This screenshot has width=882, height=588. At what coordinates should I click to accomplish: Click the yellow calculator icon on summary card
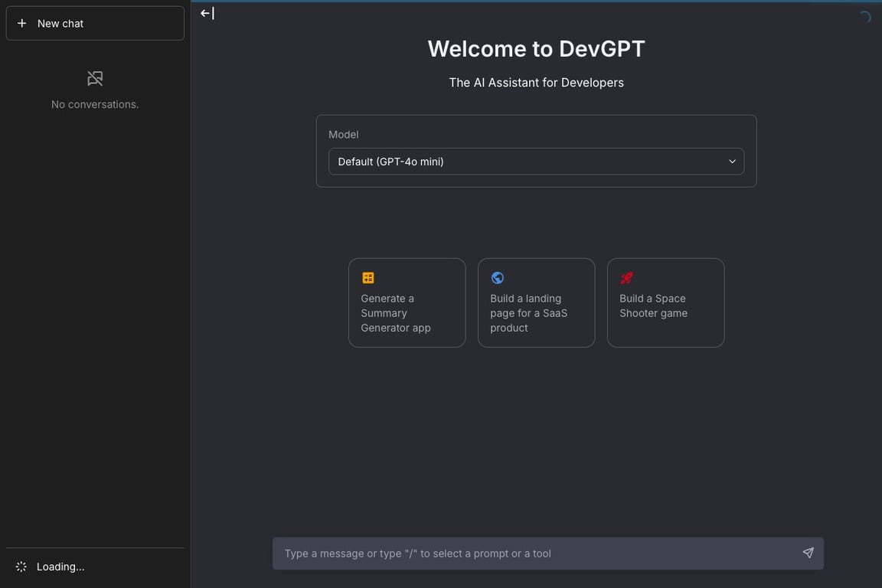click(367, 278)
